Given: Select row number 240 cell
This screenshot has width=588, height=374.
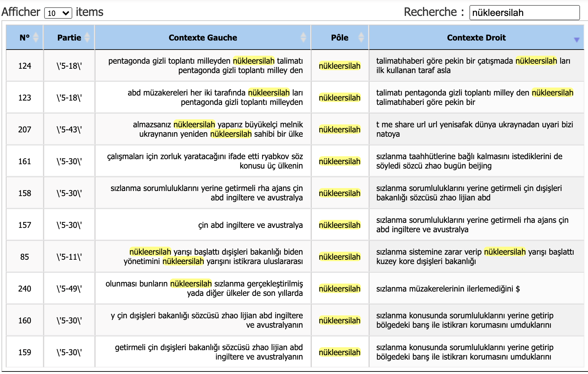Looking at the screenshot, I should (x=25, y=289).
